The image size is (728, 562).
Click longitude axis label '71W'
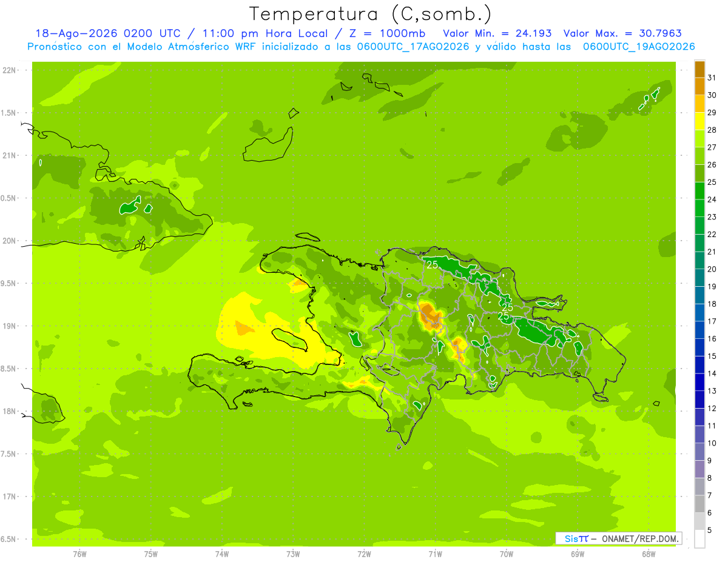(x=435, y=554)
